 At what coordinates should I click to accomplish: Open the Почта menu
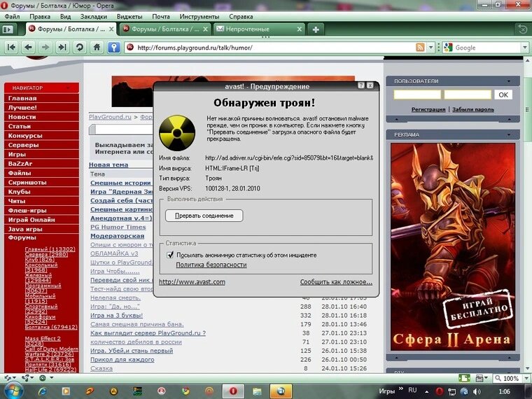pos(161,17)
